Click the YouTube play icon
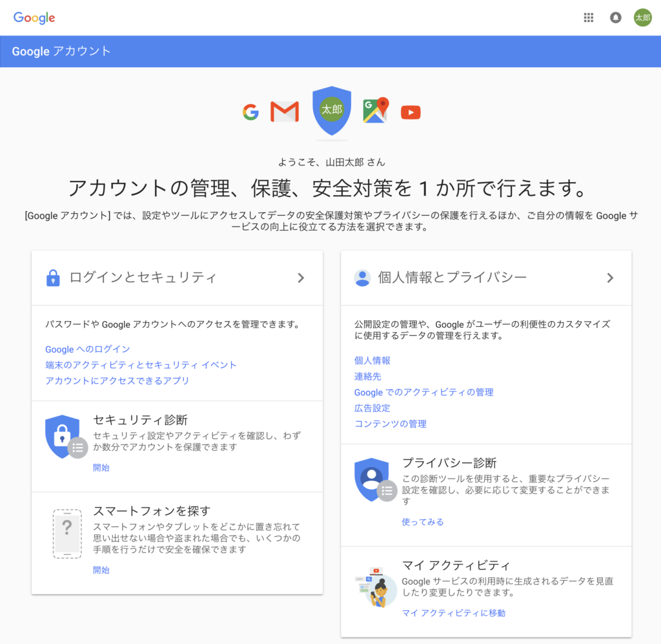 coord(411,112)
